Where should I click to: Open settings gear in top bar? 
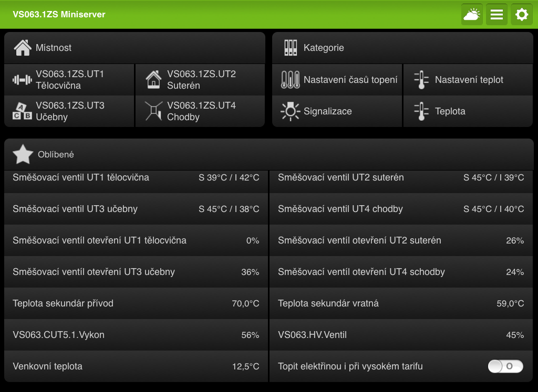521,15
